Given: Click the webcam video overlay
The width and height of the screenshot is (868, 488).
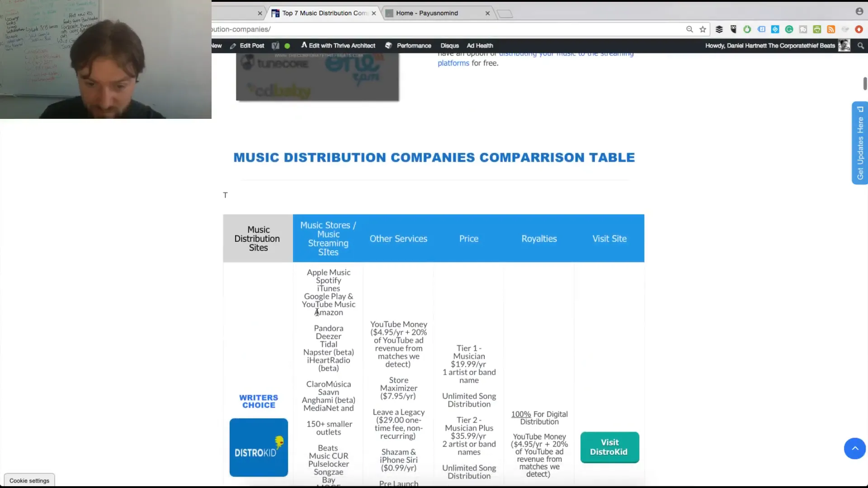Looking at the screenshot, I should (106, 59).
